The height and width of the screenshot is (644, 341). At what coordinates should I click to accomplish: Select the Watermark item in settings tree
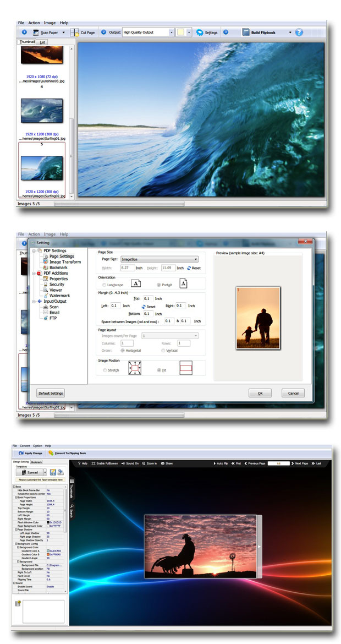[59, 296]
